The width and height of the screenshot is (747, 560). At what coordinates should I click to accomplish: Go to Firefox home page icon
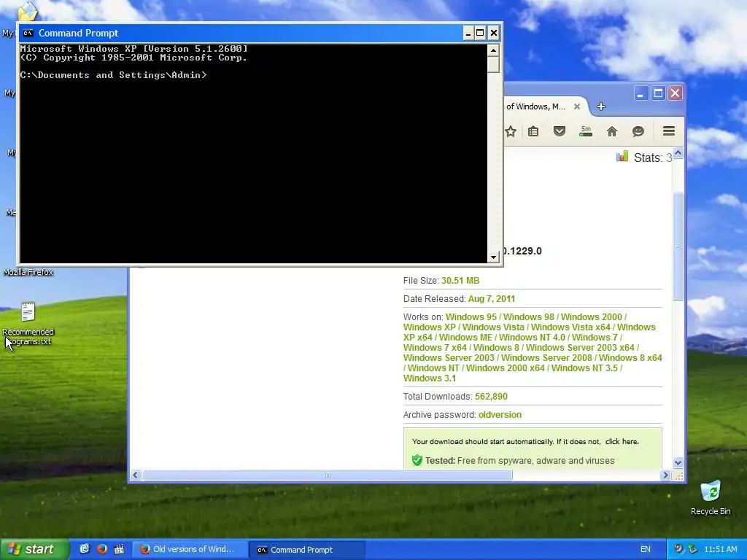(612, 131)
